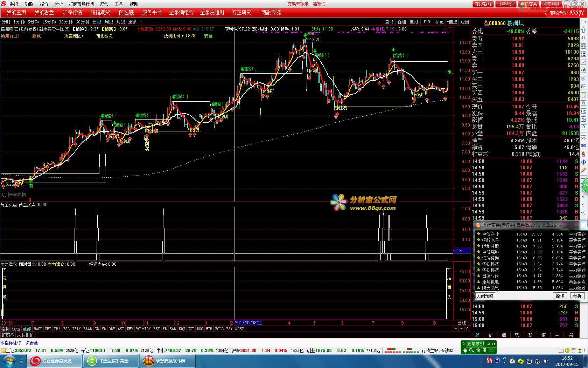Expand the 扩展∧ panel
Viewport: 588px width, 368px height.
[x=7, y=335]
